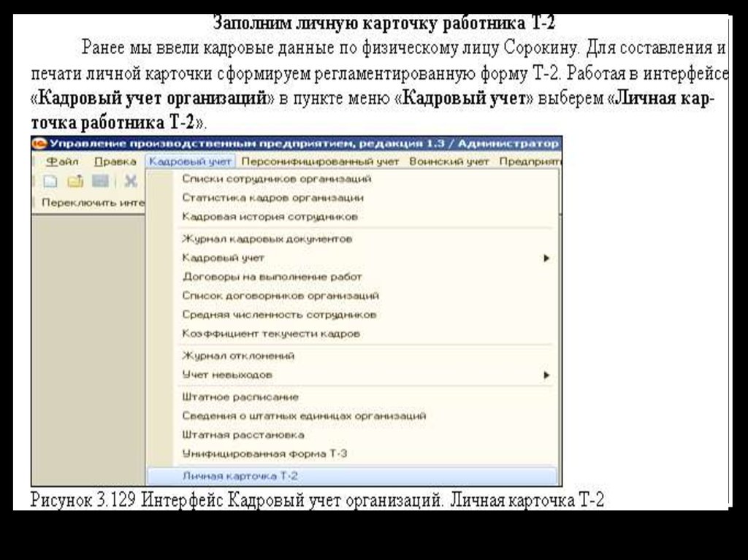The width and height of the screenshot is (748, 560).
Task: Expand the Учет невыходов submenu arrow
Action: pos(546,375)
